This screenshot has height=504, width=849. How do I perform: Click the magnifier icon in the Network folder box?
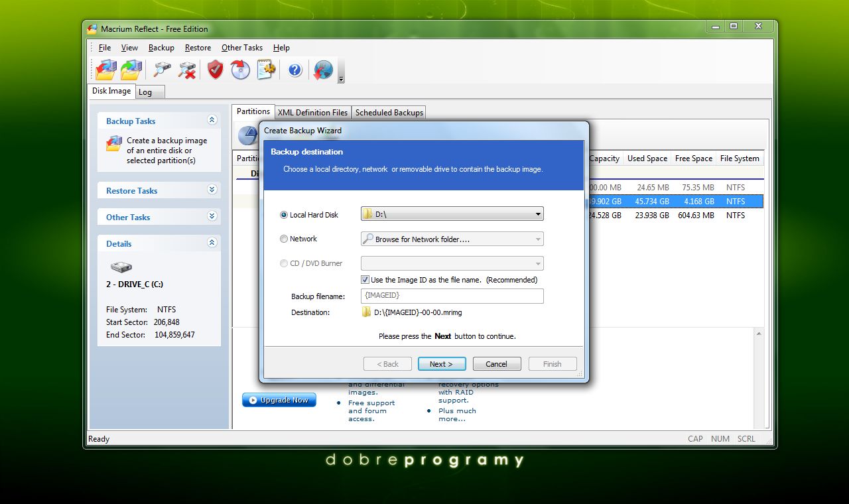[367, 239]
